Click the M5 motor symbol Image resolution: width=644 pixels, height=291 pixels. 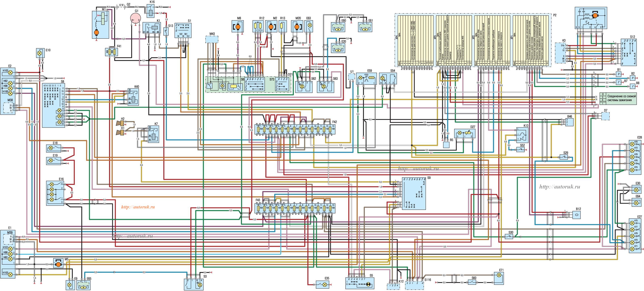pyautogui.click(x=59, y=264)
